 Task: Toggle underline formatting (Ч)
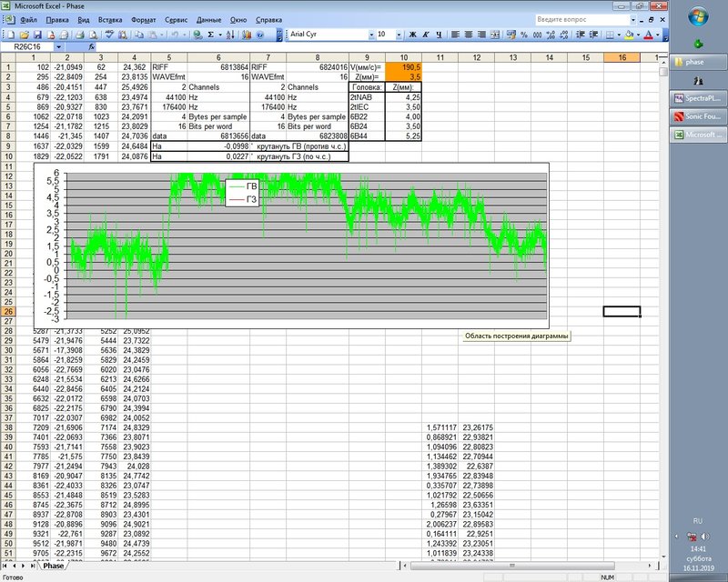coord(438,34)
